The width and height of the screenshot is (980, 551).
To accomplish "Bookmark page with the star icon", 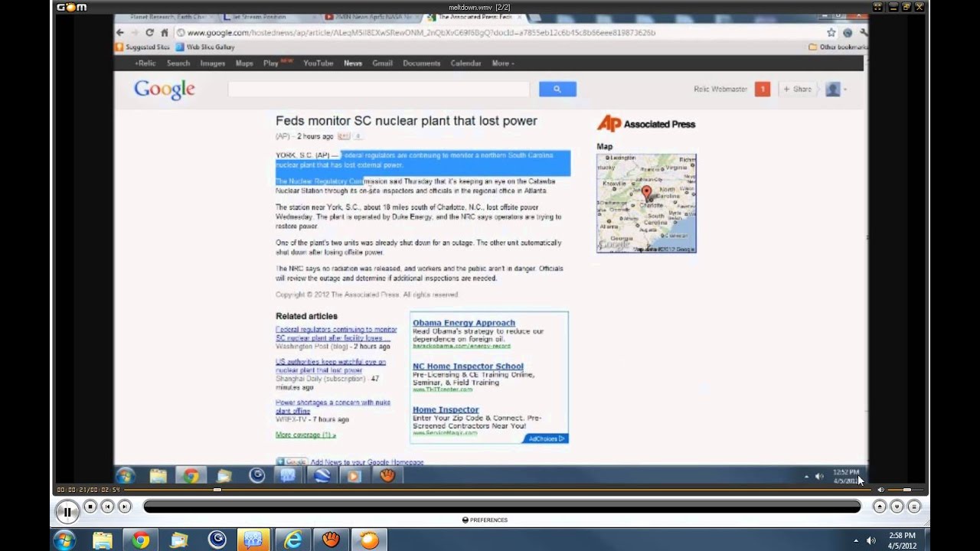I will point(831,32).
